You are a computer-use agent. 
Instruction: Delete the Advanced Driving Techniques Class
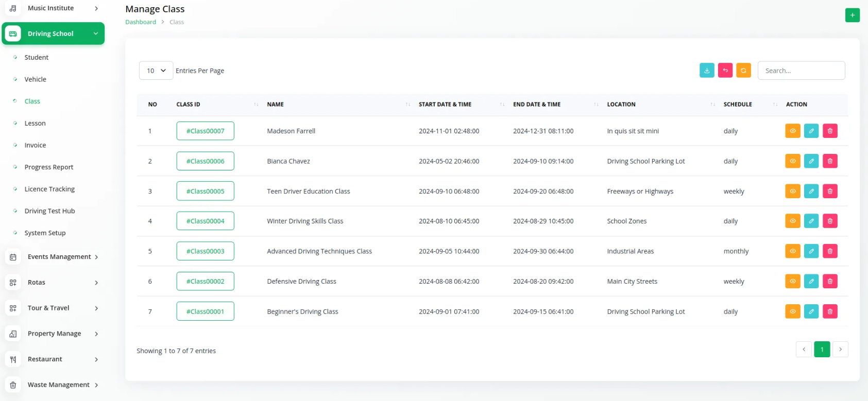830,251
